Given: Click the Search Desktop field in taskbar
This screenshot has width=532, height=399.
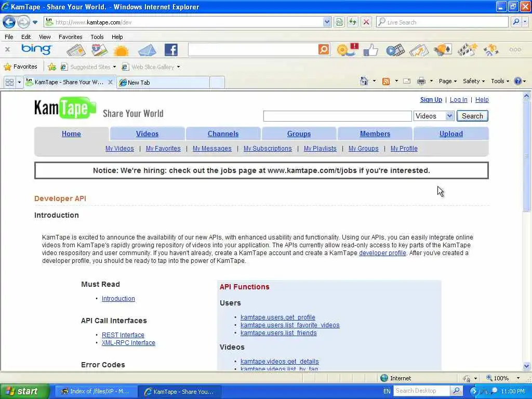Looking at the screenshot, I should click(x=421, y=391).
